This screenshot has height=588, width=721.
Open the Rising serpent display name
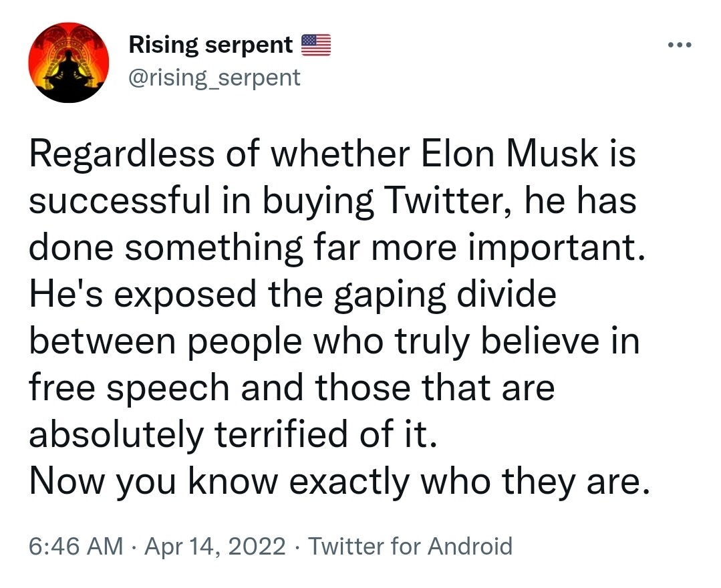point(210,45)
